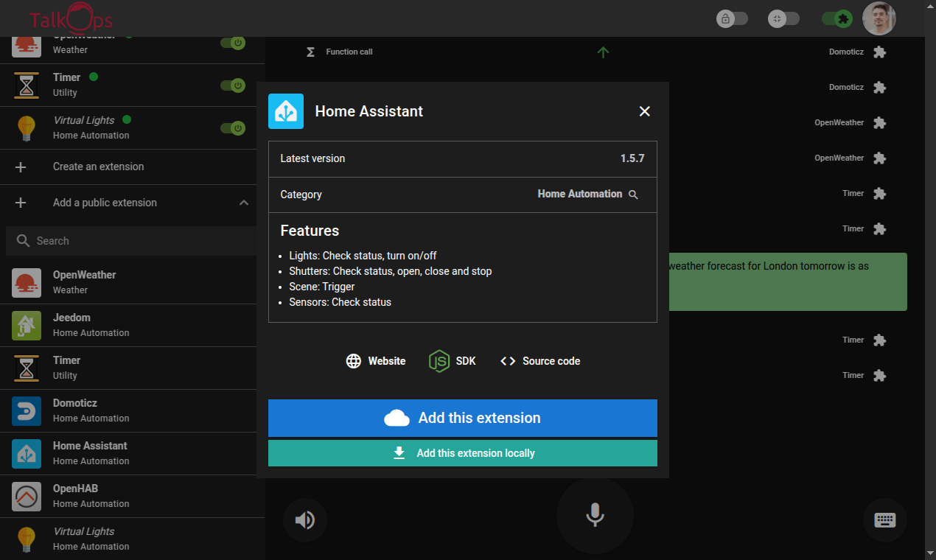Click the Home Assistant logo in dialog header

[x=286, y=111]
